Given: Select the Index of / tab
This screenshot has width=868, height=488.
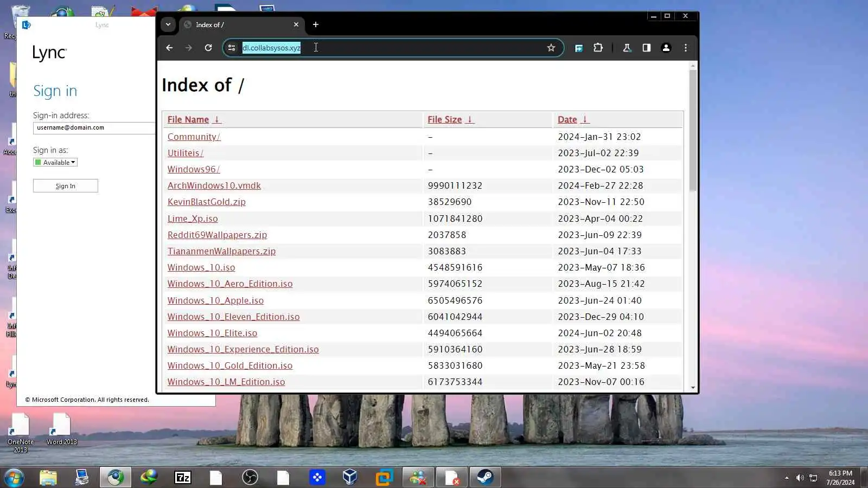Looking at the screenshot, I should click(241, 24).
